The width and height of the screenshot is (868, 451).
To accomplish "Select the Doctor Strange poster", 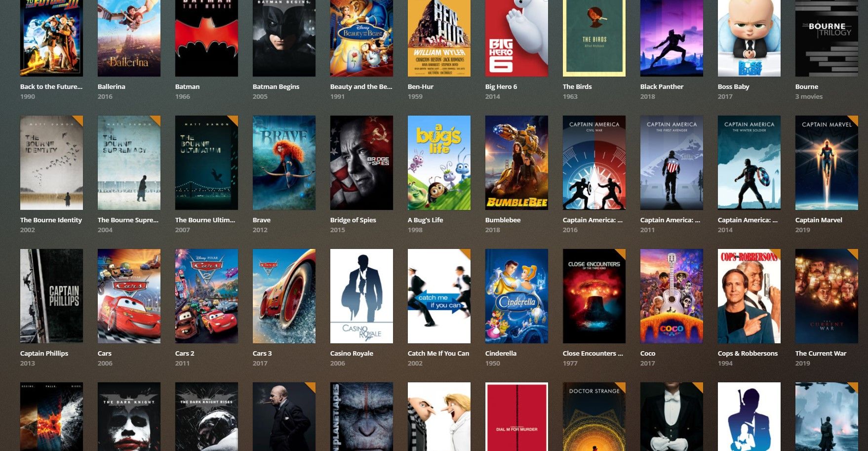I will (594, 416).
